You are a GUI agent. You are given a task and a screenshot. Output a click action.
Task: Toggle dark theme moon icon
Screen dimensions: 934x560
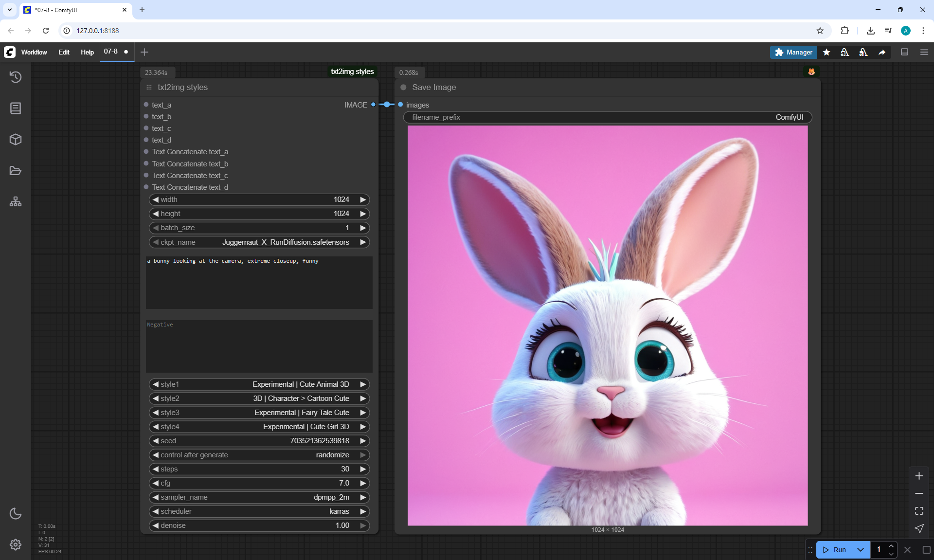pyautogui.click(x=16, y=513)
